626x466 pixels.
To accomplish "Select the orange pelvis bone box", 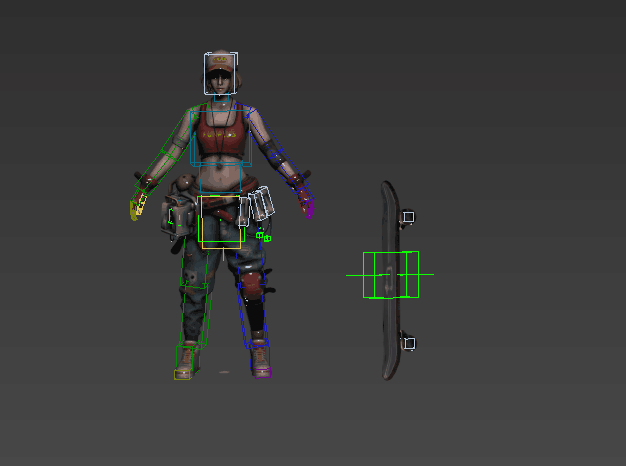I will (x=222, y=222).
